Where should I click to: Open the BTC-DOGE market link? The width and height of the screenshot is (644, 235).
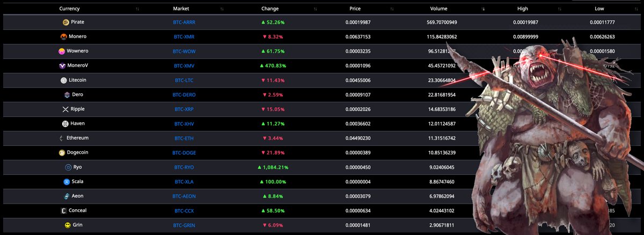185,152
